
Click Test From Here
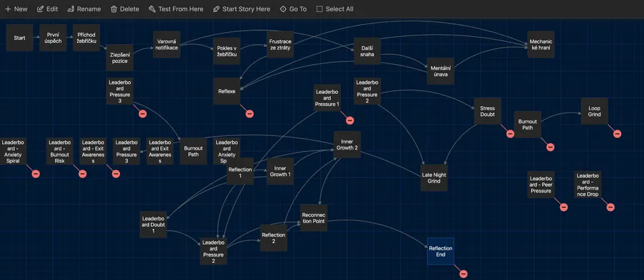click(175, 9)
